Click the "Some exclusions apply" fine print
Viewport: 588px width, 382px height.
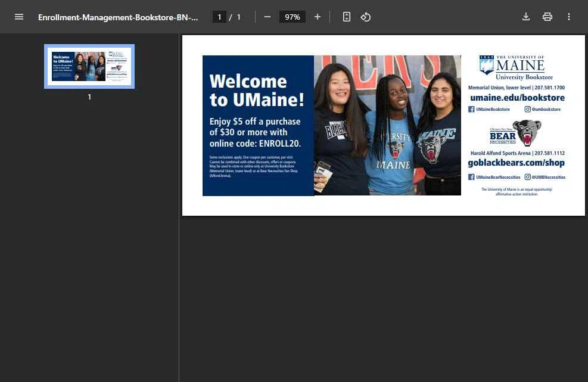[x=254, y=166]
